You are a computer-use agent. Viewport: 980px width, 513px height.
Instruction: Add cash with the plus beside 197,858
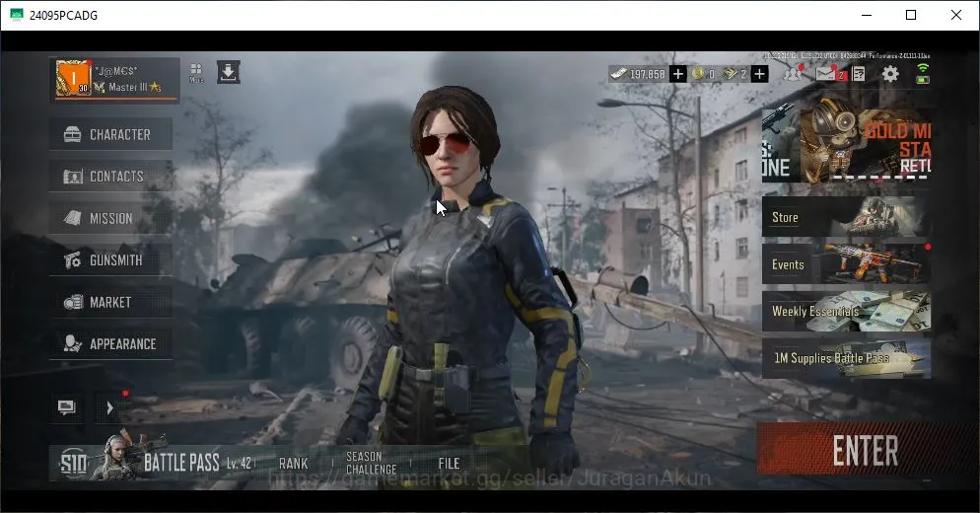pyautogui.click(x=677, y=74)
